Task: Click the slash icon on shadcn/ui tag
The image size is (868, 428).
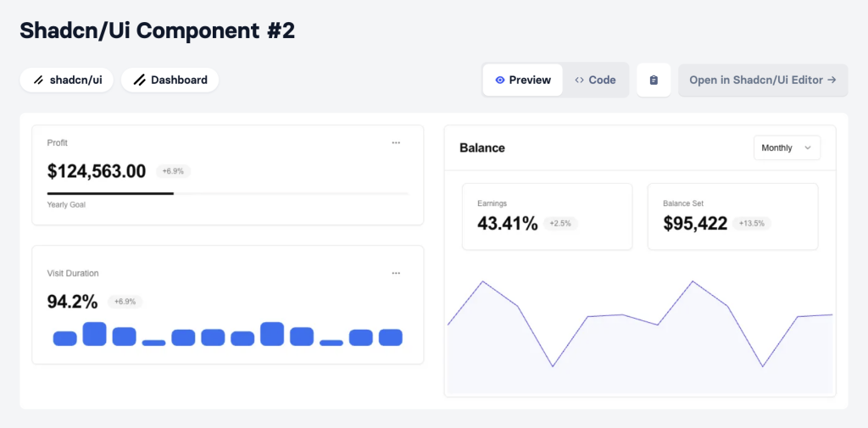Action: 38,81
